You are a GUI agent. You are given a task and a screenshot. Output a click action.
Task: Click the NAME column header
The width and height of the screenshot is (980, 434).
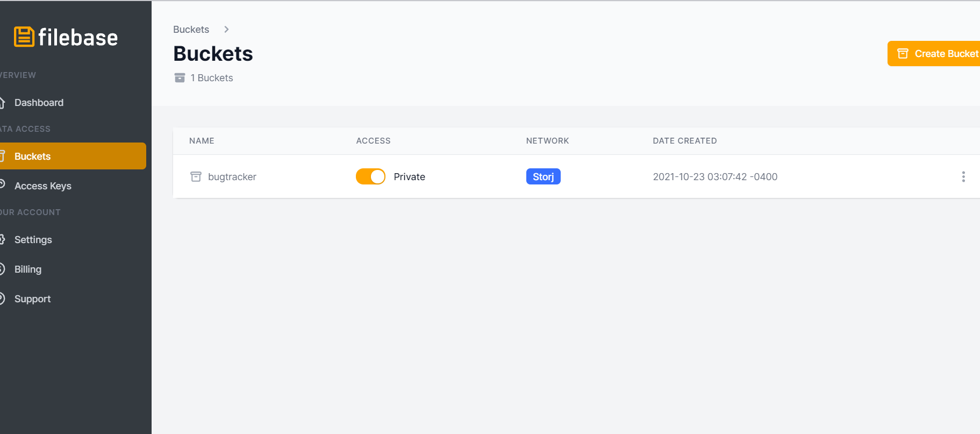tap(202, 141)
